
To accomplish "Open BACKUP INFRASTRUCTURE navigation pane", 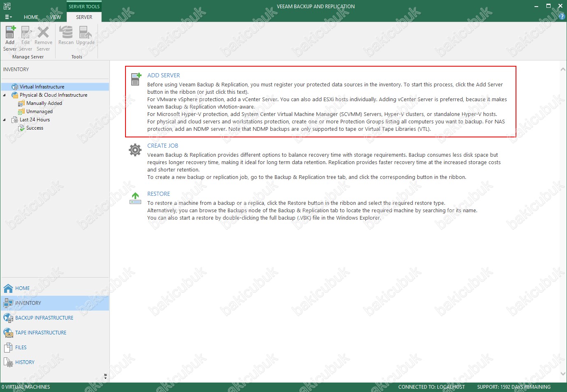I will (x=55, y=318).
